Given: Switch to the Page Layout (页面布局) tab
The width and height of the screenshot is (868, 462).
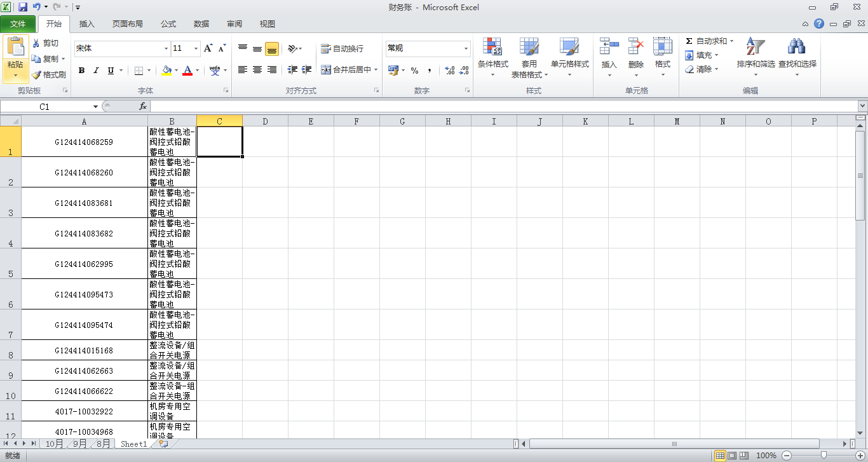Looking at the screenshot, I should pyautogui.click(x=128, y=24).
